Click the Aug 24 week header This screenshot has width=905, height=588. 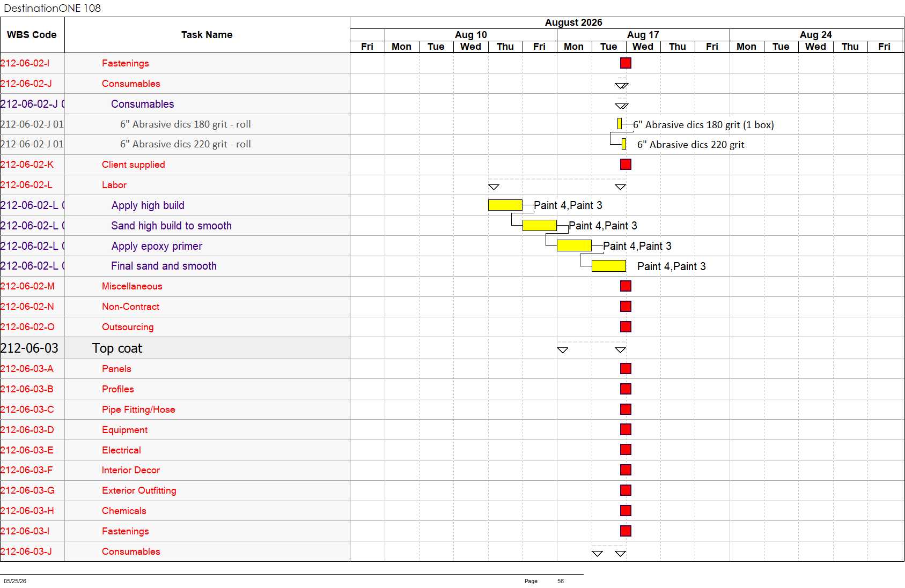point(816,35)
